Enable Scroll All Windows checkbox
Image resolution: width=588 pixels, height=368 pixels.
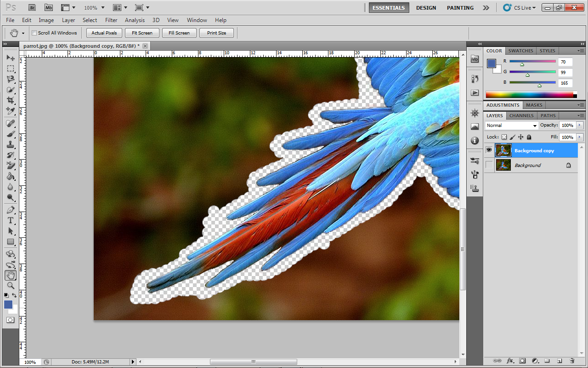(x=34, y=33)
